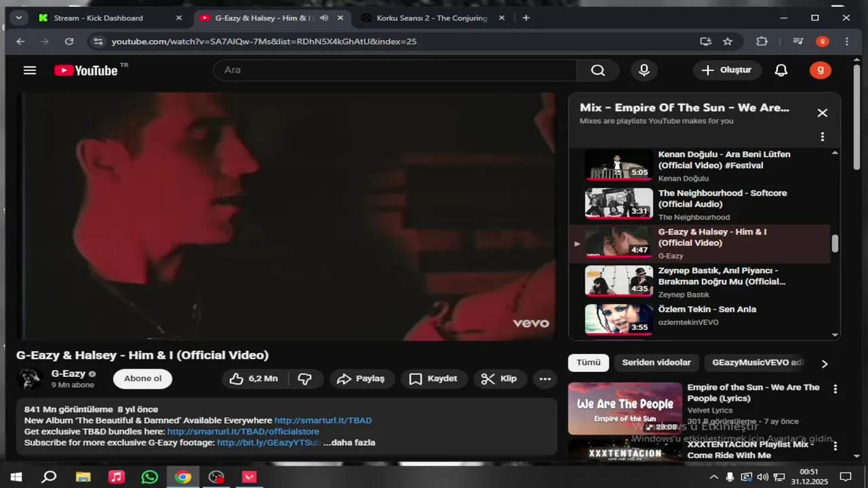Image resolution: width=868 pixels, height=488 pixels.
Task: Show hidden system tray icons chevron
Action: click(713, 477)
